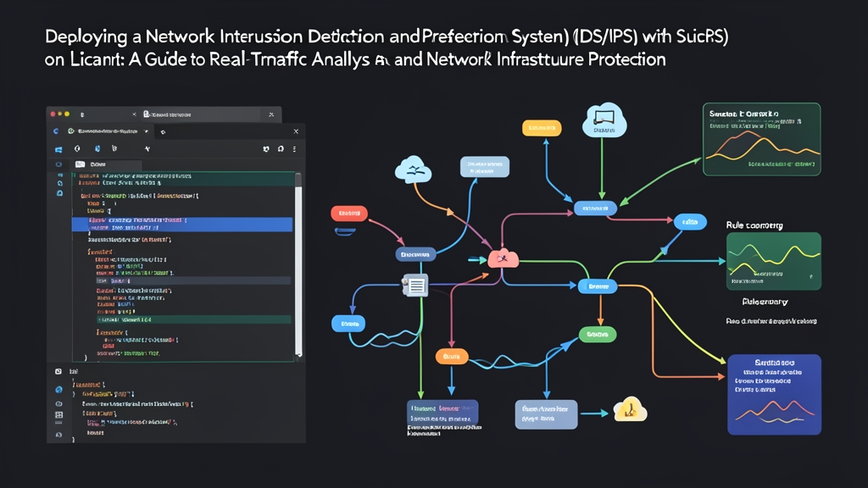This screenshot has height=488, width=868.
Task: Click the monitor cloud icon atop the diagram
Action: click(x=604, y=119)
